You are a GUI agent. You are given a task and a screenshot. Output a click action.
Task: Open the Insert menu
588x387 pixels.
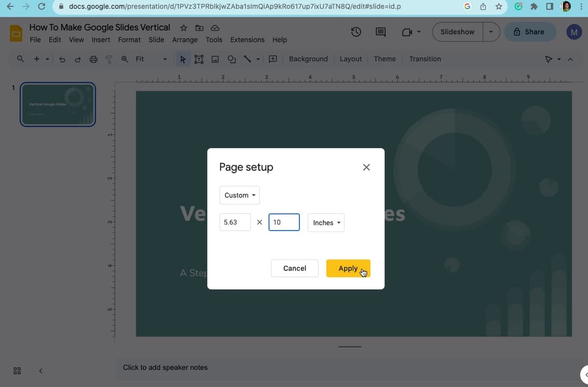click(101, 40)
